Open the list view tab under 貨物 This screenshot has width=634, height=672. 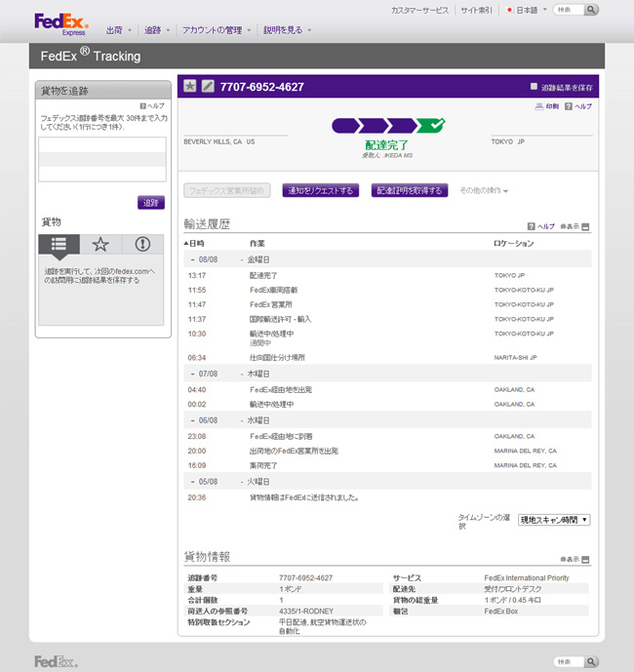[x=59, y=244]
